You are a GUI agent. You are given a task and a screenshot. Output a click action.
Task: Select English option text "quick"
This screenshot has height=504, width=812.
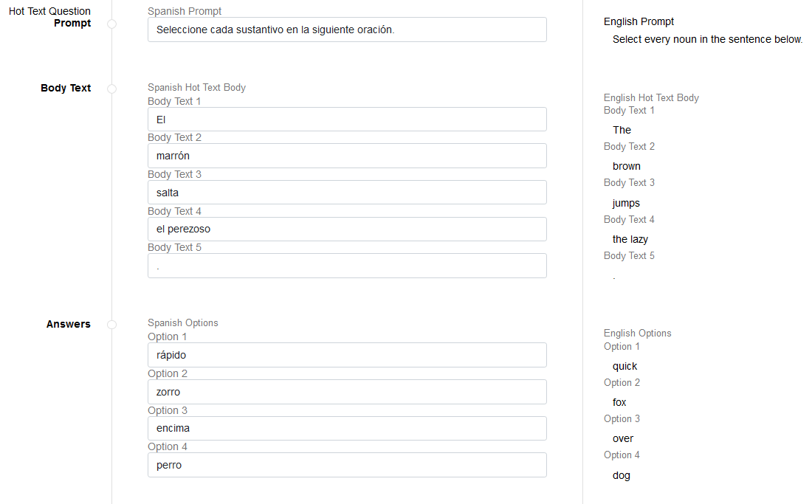pos(625,366)
